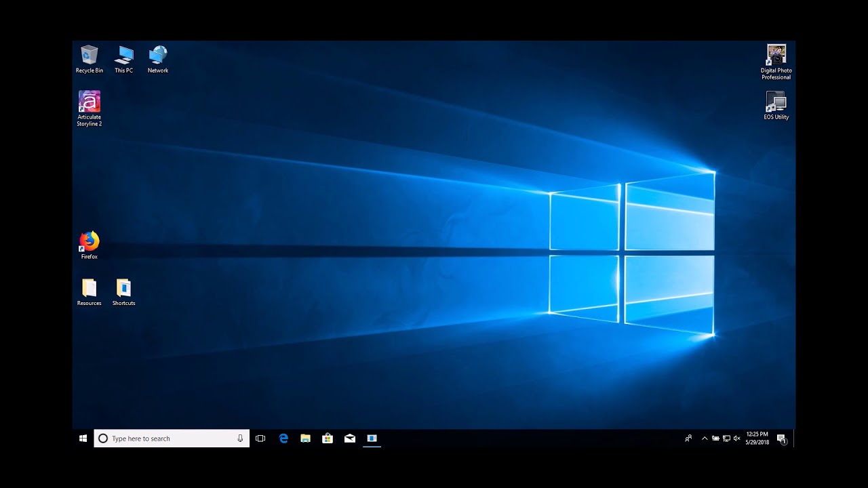Open Microsoft Store from the taskbar

(328, 439)
